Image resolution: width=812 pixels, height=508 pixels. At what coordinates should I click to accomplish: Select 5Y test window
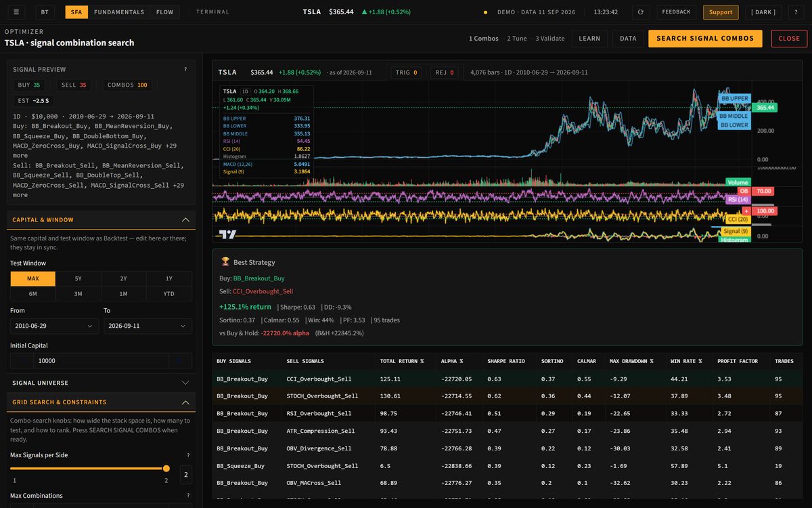pos(78,278)
